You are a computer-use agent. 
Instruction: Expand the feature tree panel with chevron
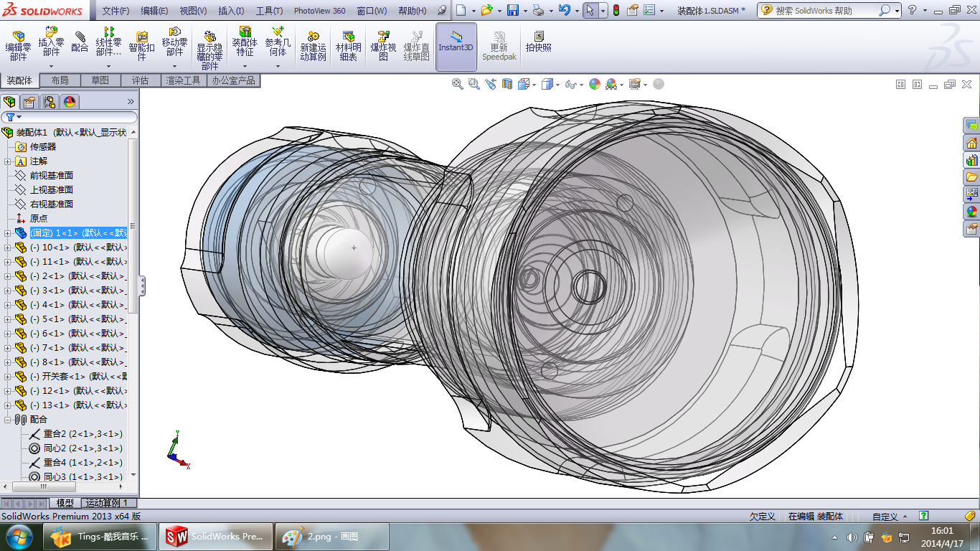click(x=131, y=102)
